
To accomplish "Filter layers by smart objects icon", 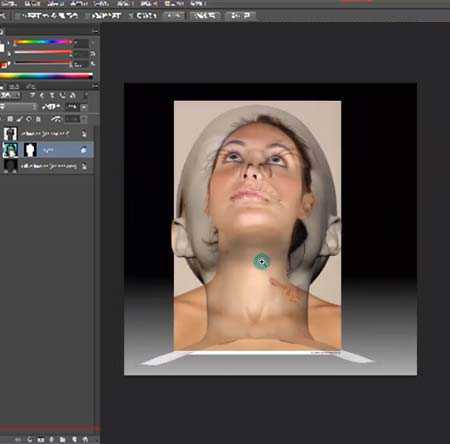I will [72, 95].
